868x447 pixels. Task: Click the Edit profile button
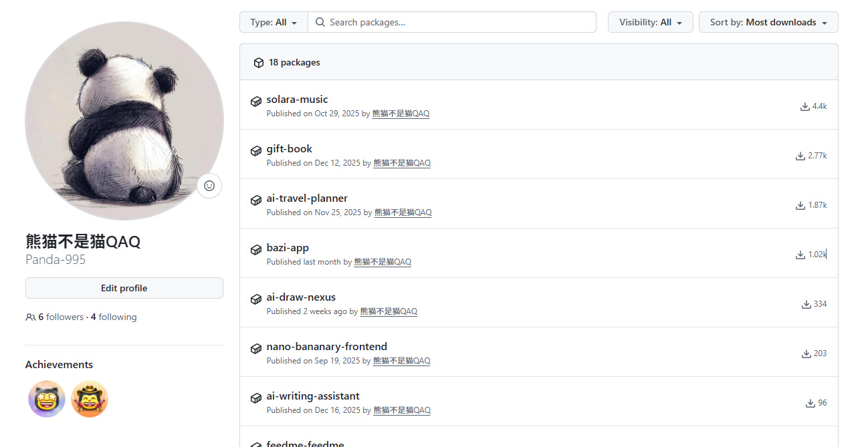tap(124, 289)
